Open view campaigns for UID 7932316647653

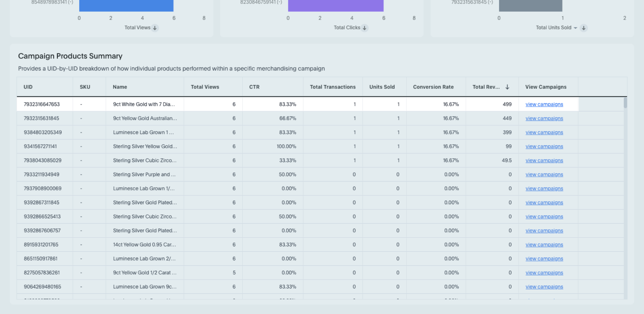[544, 104]
